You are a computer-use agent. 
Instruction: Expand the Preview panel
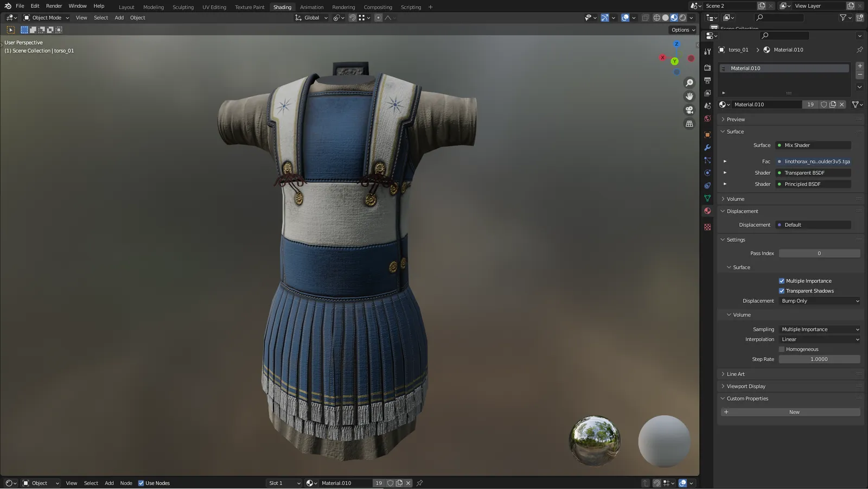pos(736,119)
